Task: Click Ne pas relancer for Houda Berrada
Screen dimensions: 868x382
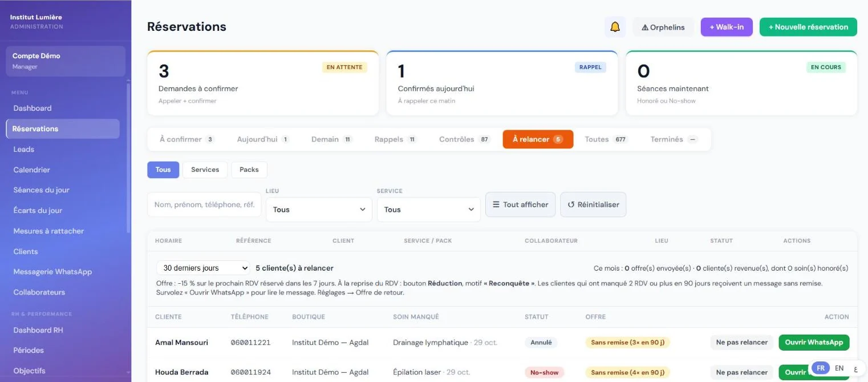Action: (742, 372)
